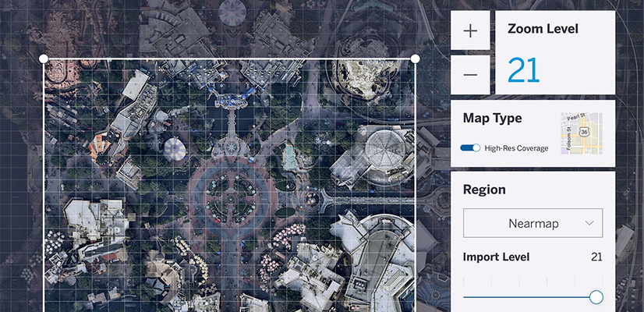644x312 pixels.
Task: Click the Import Level slider handle
Action: (596, 297)
